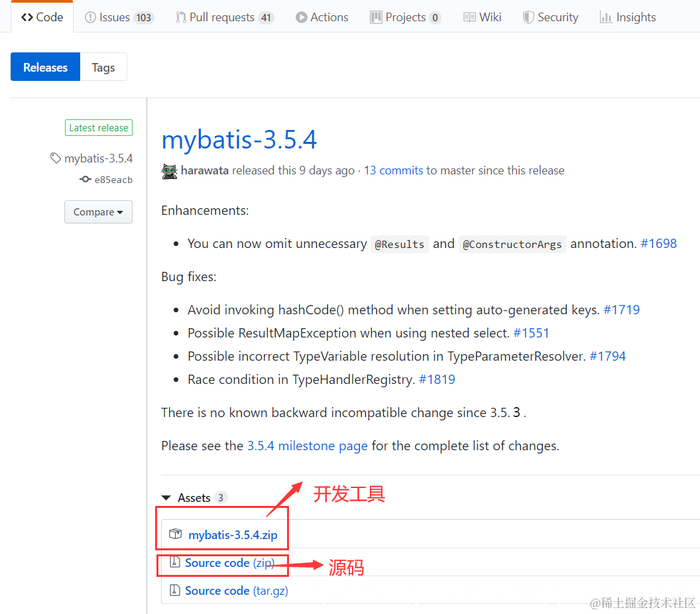Image resolution: width=700 pixels, height=614 pixels.
Task: Click the Issues exclamation icon
Action: click(x=90, y=17)
